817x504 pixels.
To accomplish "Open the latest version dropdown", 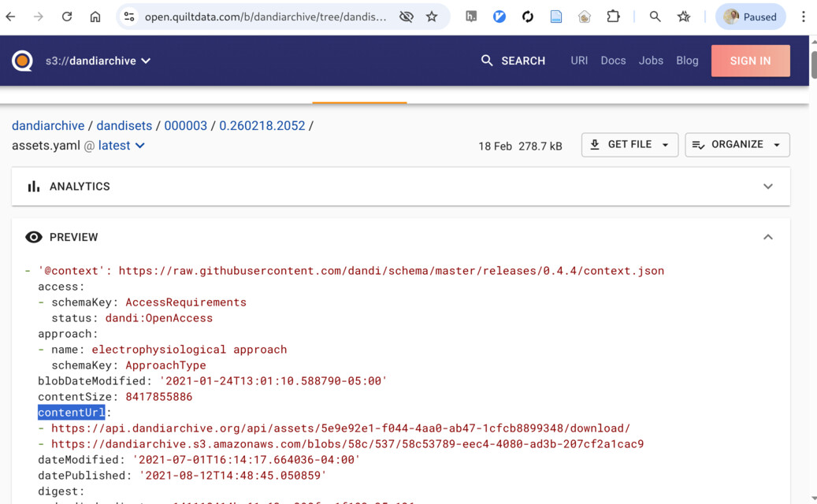I will [121, 145].
